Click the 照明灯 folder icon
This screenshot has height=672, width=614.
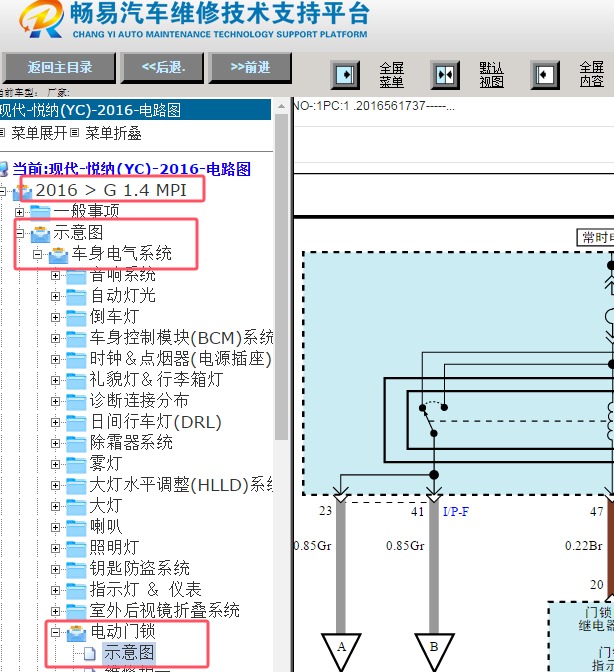click(x=76, y=549)
